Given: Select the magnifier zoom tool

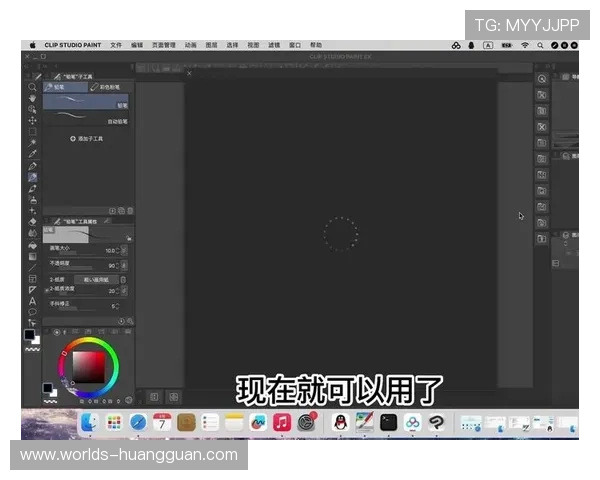Looking at the screenshot, I should pos(32,87).
